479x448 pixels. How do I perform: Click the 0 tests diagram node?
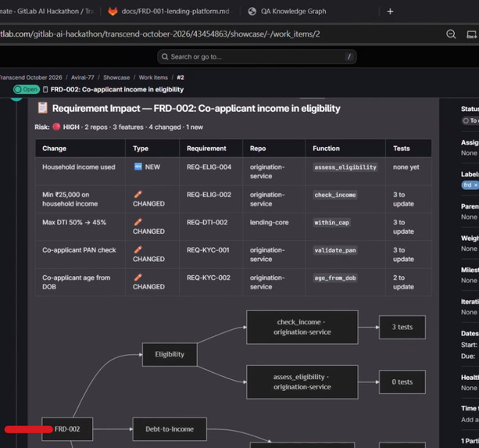(402, 382)
